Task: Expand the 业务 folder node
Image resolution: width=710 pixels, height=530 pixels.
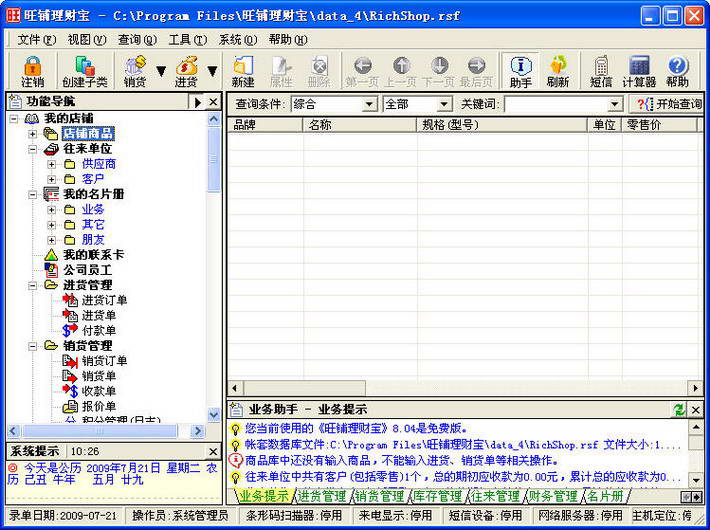Action: tap(51, 210)
